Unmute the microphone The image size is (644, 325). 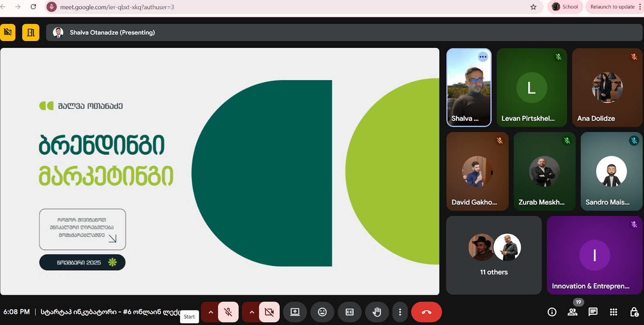pyautogui.click(x=228, y=312)
